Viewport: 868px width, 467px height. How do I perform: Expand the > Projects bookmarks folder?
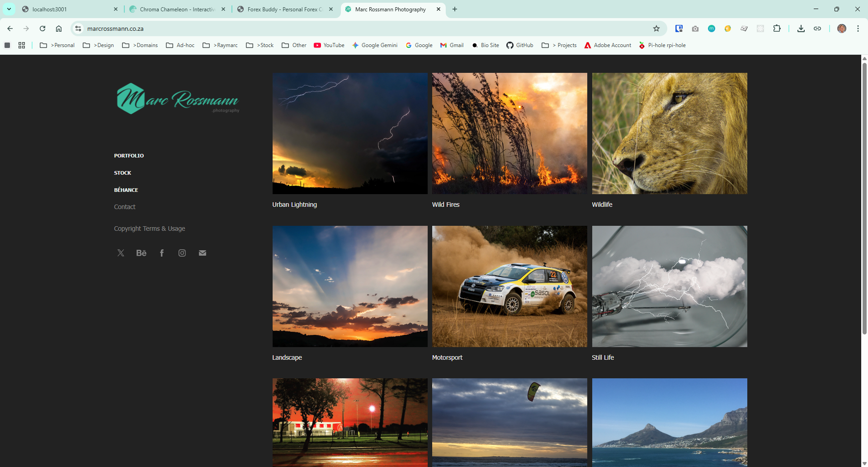tap(559, 45)
